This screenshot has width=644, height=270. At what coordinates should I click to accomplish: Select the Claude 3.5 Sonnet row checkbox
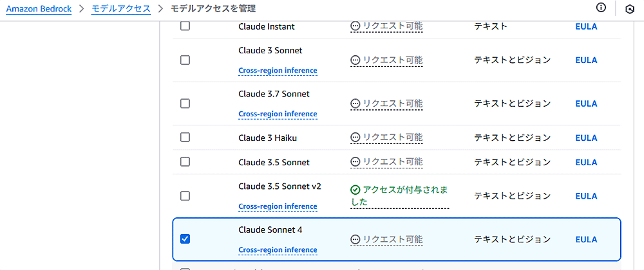185,163
